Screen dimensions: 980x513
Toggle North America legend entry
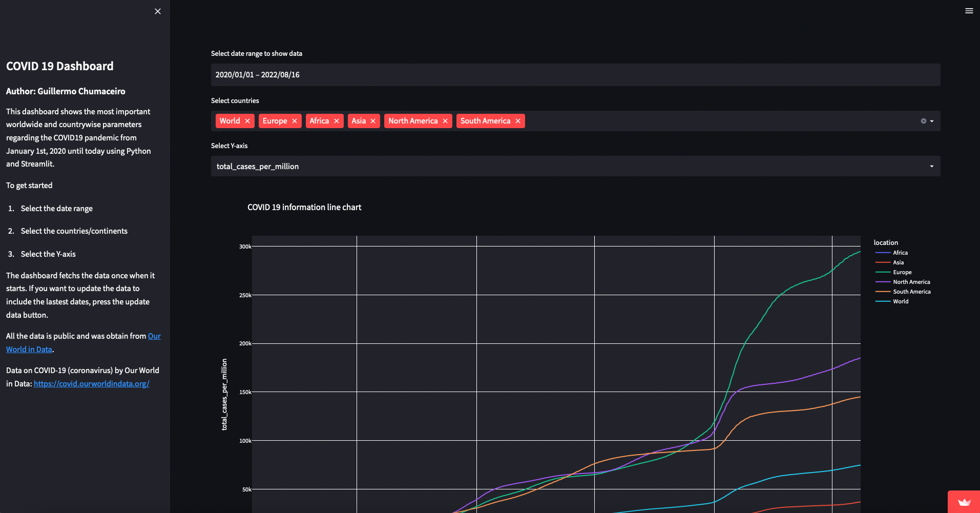coord(911,282)
